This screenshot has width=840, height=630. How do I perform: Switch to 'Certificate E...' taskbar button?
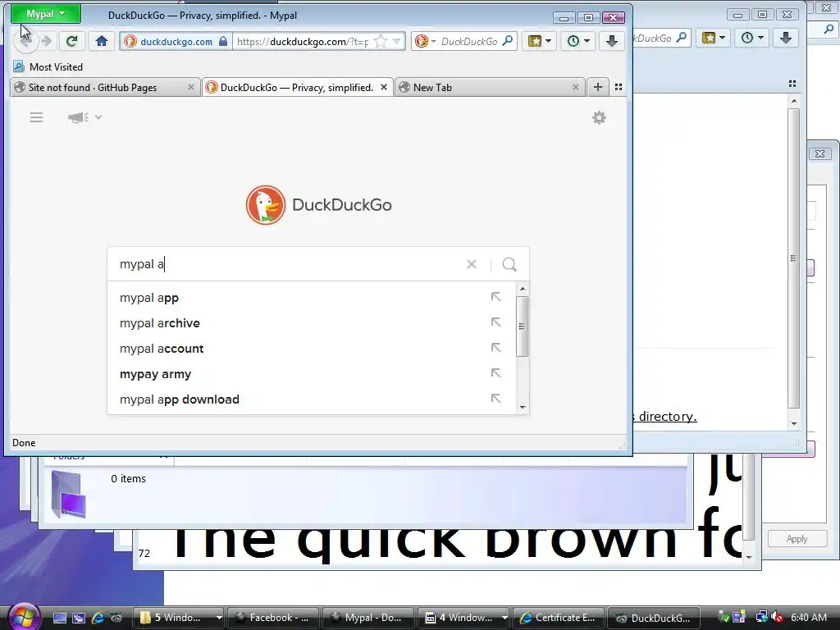point(559,618)
